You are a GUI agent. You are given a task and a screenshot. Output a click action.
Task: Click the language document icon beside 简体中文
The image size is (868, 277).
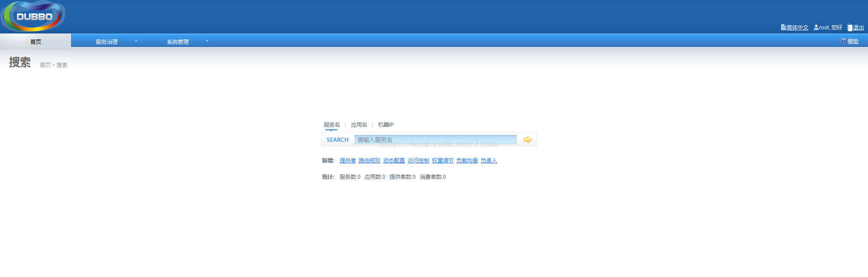[783, 27]
